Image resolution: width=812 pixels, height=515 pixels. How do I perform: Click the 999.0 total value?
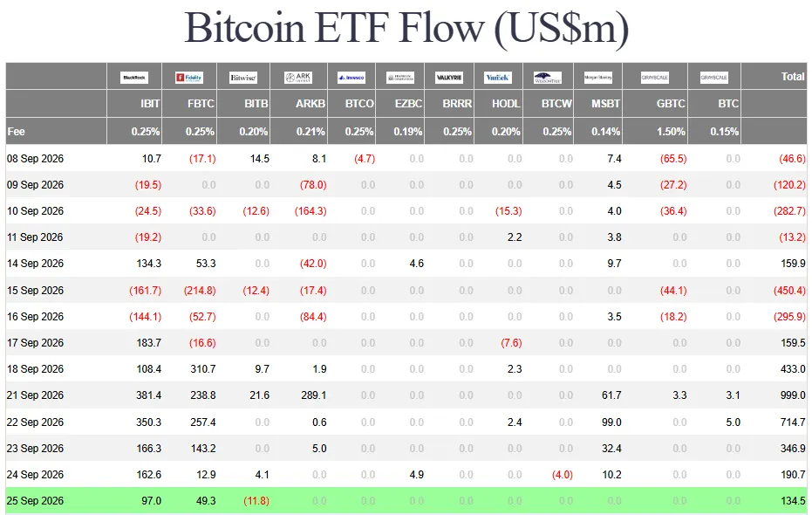pyautogui.click(x=793, y=395)
